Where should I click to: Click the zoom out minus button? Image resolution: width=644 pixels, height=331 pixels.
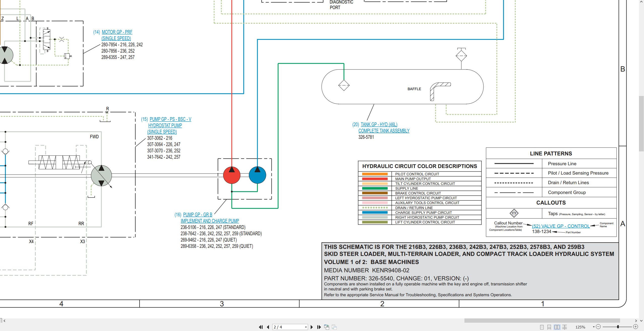598,327
